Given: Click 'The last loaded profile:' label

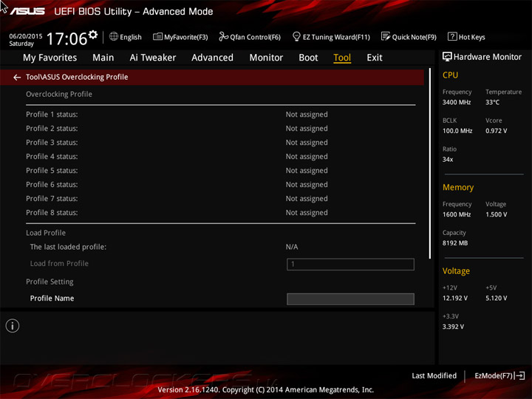Looking at the screenshot, I should pos(68,247).
